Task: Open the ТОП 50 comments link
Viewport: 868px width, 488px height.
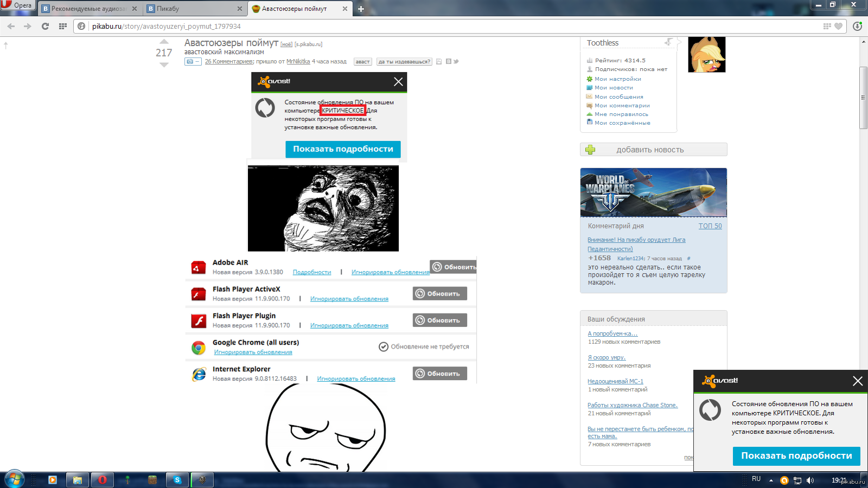Action: (710, 226)
